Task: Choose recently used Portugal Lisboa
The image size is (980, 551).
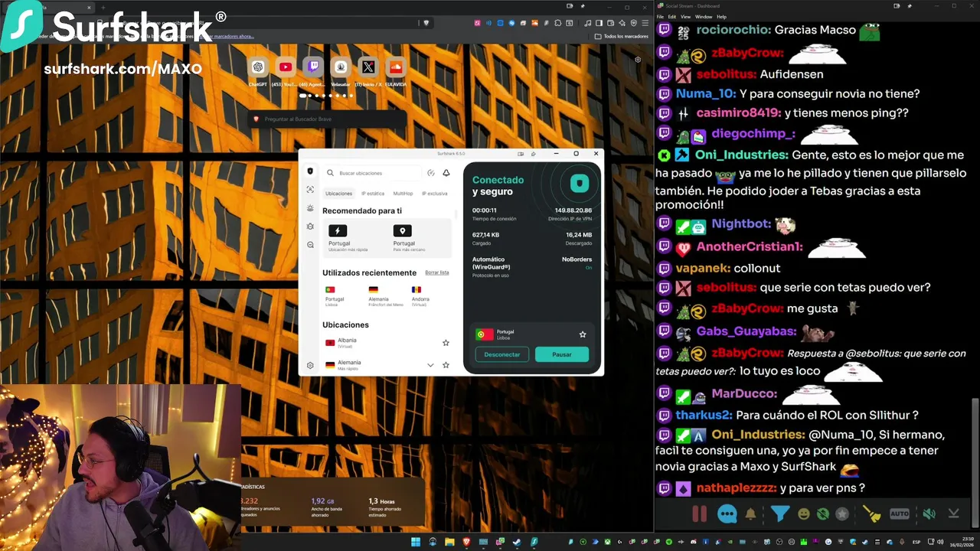Action: 335,296
